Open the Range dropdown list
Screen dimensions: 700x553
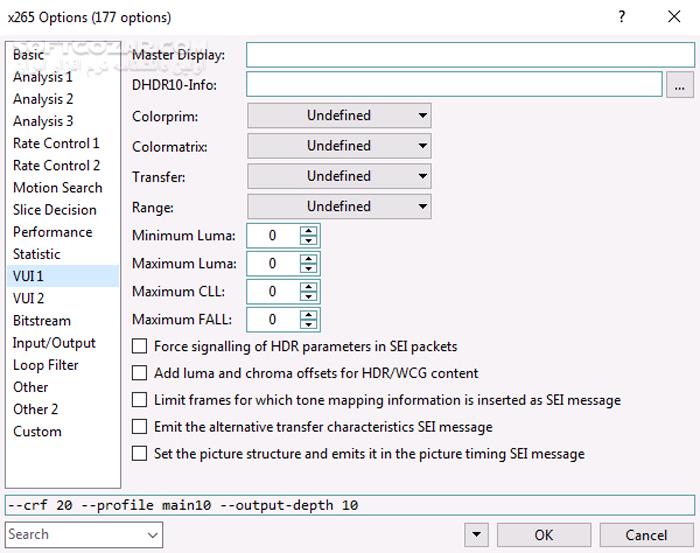tap(339, 207)
